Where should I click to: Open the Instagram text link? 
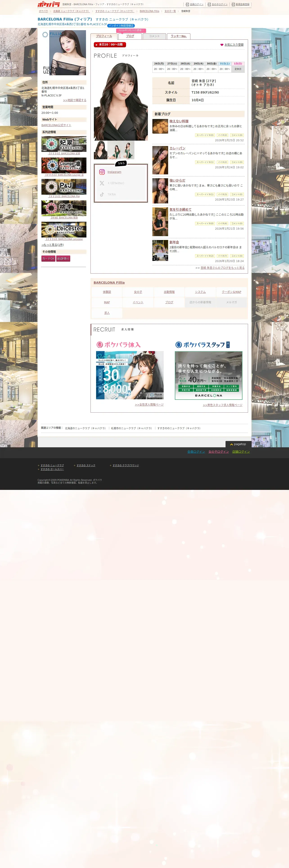point(114,172)
